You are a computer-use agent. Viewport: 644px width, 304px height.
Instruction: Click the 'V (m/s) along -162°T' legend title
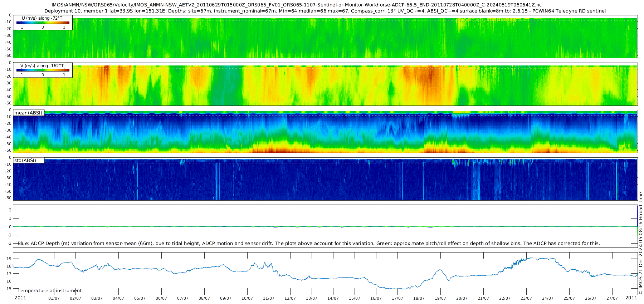coord(42,66)
